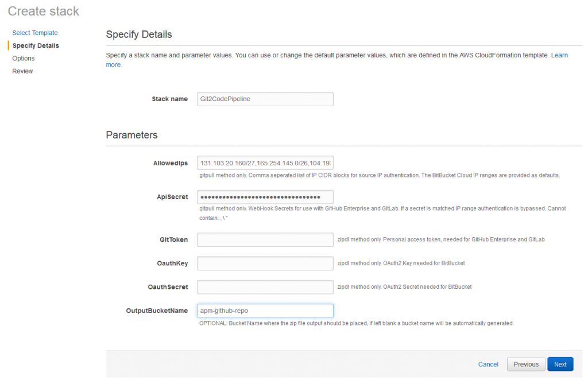Click the Specify Details page title
This screenshot has height=383, width=588.
tap(138, 34)
